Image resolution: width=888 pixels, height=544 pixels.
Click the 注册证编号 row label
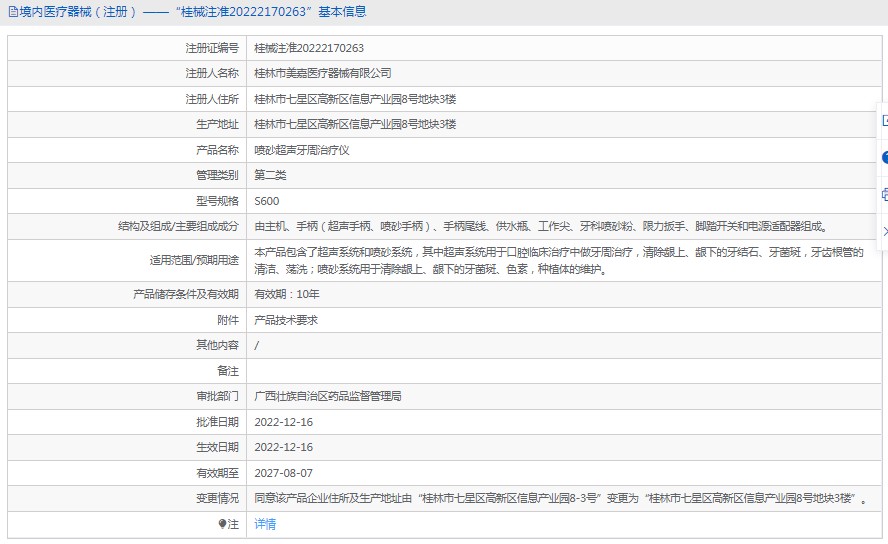pos(212,48)
